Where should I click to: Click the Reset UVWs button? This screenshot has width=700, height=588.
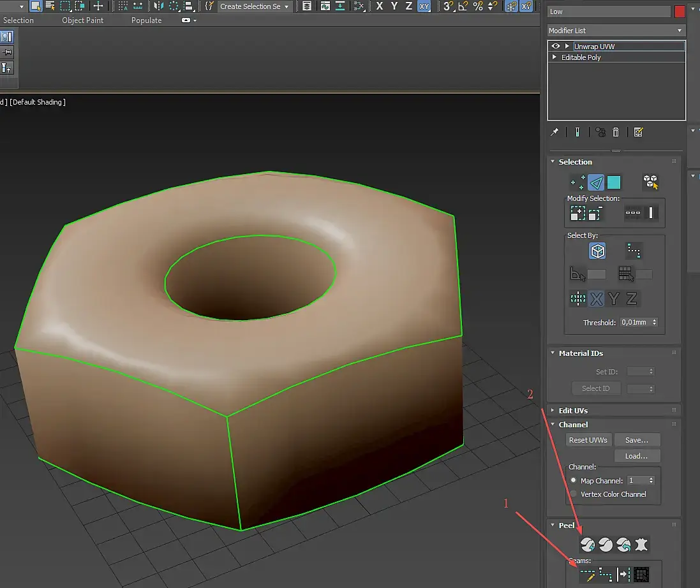tap(588, 440)
